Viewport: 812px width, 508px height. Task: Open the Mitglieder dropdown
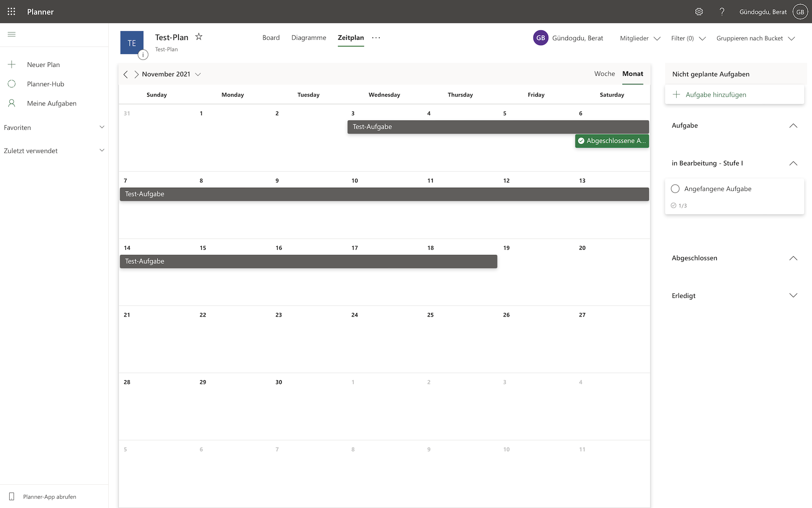[640, 38]
